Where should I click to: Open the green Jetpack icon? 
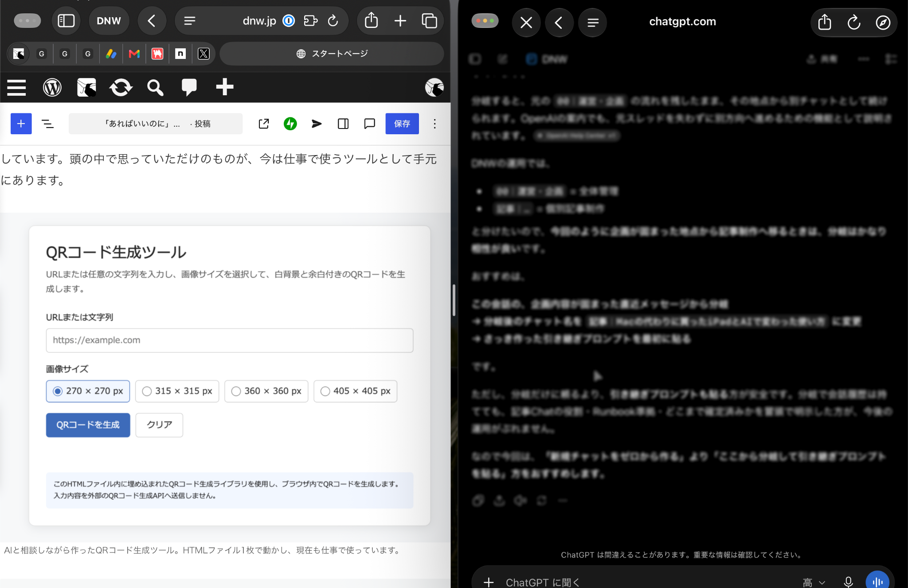pos(290,124)
